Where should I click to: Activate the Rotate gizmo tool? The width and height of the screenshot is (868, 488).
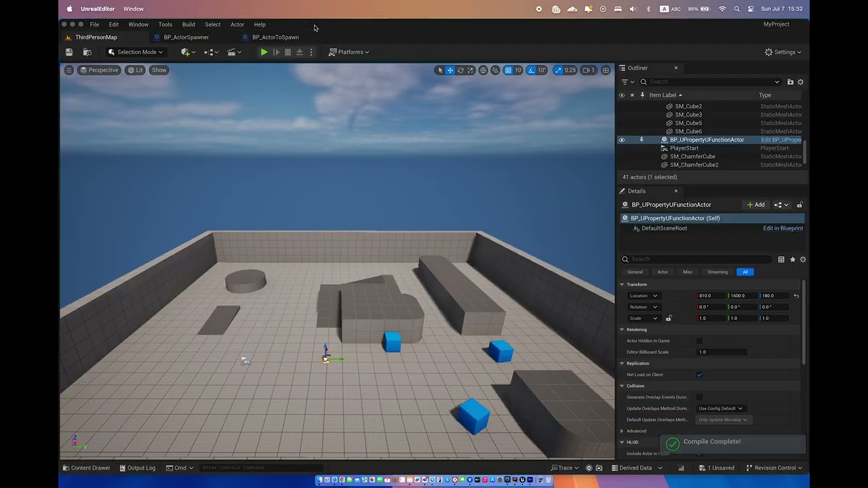tap(460, 70)
